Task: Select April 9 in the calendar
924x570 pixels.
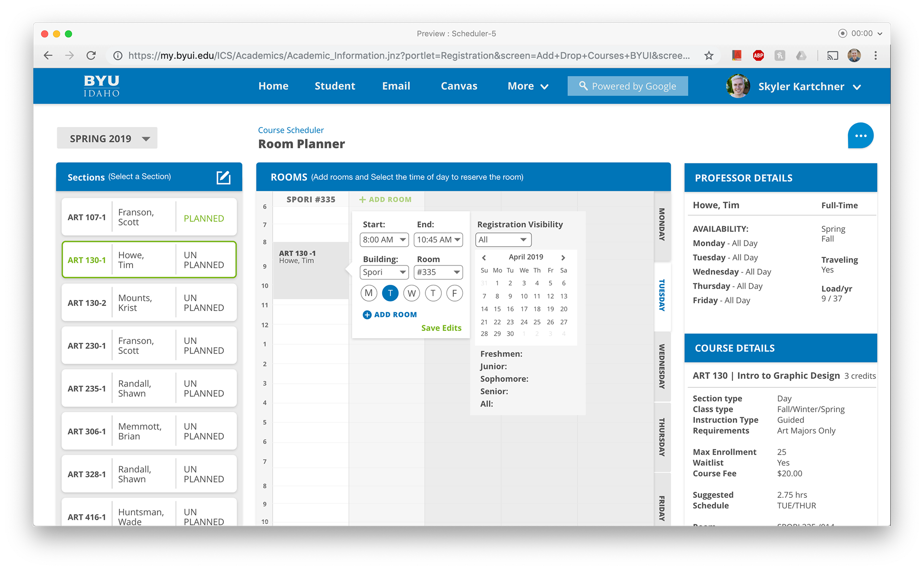Action: pyautogui.click(x=510, y=296)
